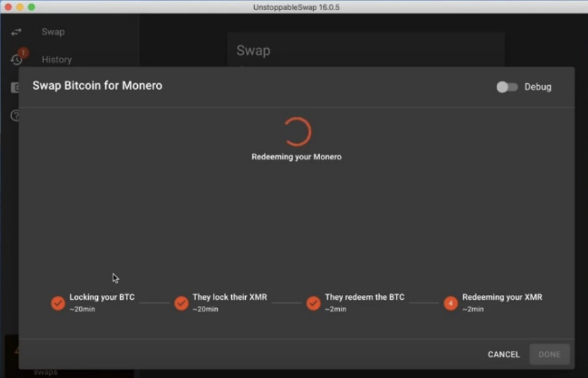Select the wallet icon in the sidebar
Image resolution: width=588 pixels, height=378 pixels.
pos(16,87)
